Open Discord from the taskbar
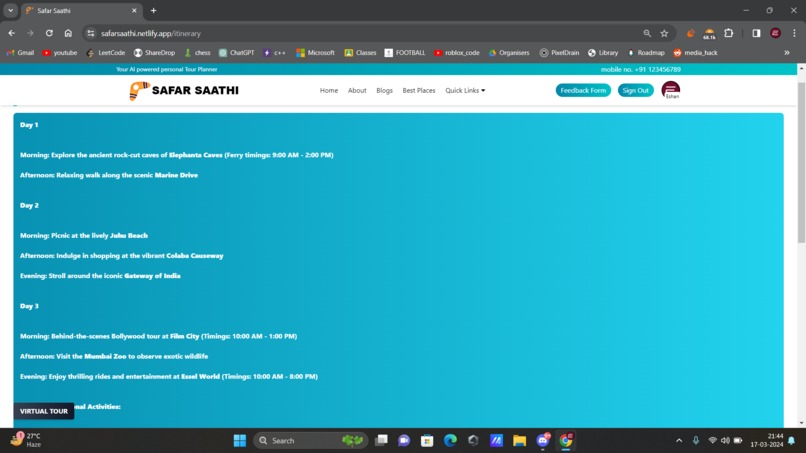 [x=543, y=441]
